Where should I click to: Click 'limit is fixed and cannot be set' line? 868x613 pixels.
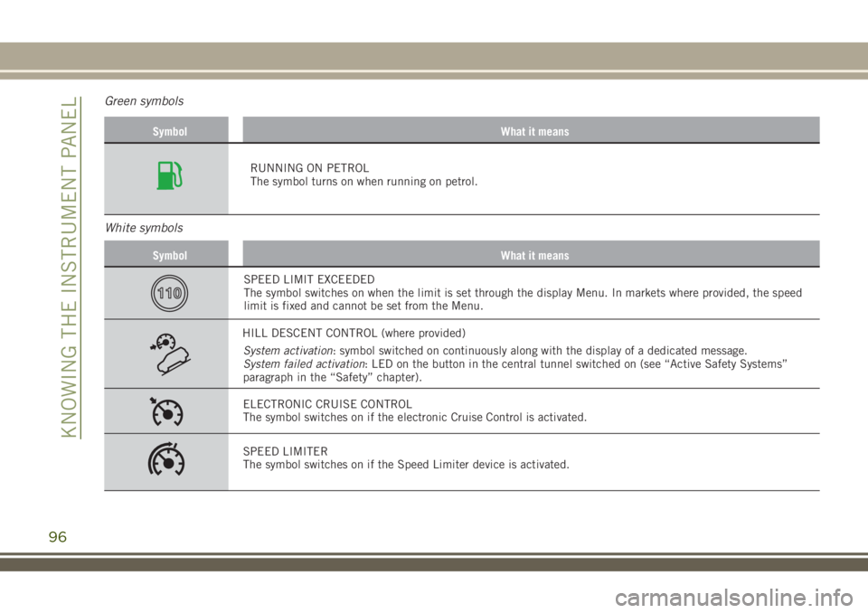point(363,306)
